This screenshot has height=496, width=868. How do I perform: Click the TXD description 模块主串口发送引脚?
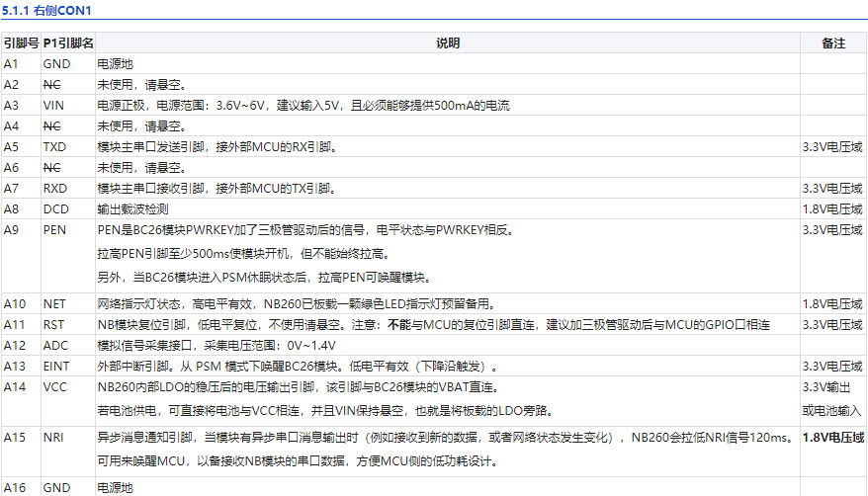click(217, 147)
